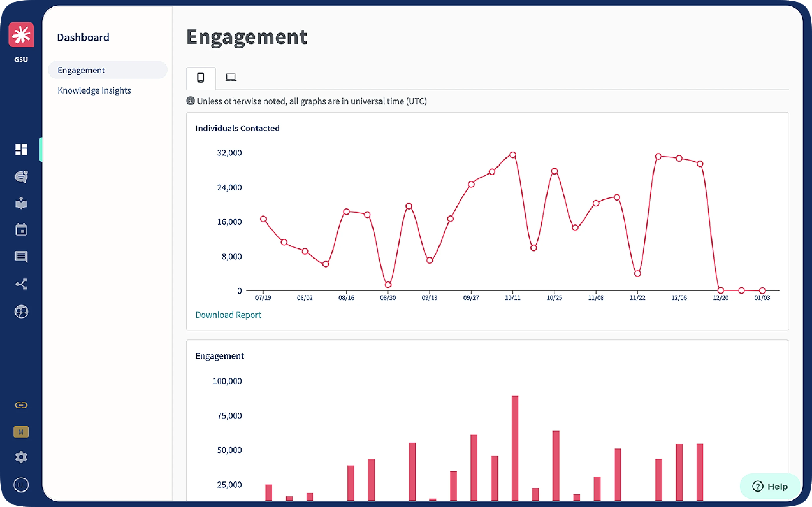Screen dimensions: 812x507
Task: Open the conversations chat bubble icon
Action: 21,176
